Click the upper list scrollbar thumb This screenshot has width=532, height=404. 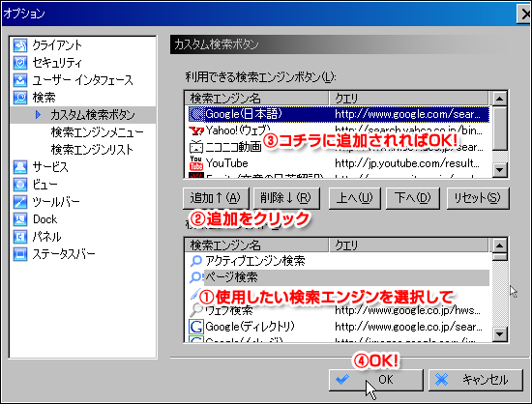[x=499, y=129]
